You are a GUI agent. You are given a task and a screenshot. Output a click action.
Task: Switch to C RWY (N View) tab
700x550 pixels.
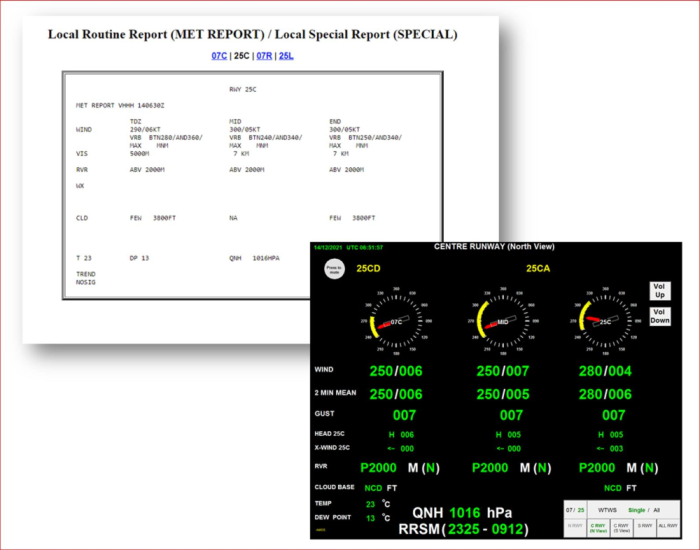click(x=598, y=528)
